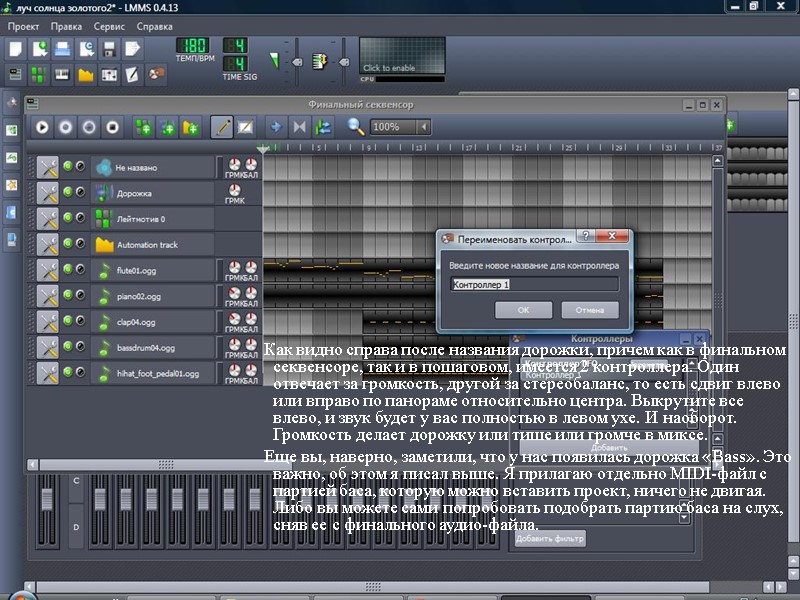Create a new project with the blank page icon
Screen dimensions: 800x600
(15, 48)
